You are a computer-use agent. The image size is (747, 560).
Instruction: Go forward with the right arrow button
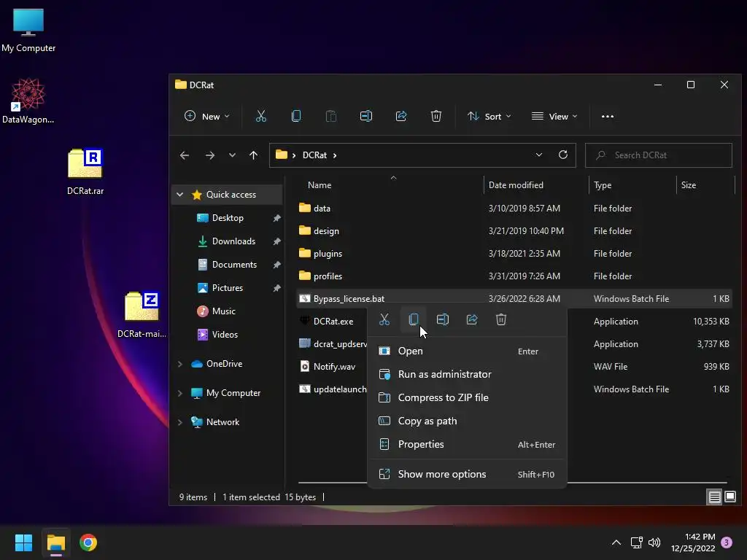[x=209, y=155]
